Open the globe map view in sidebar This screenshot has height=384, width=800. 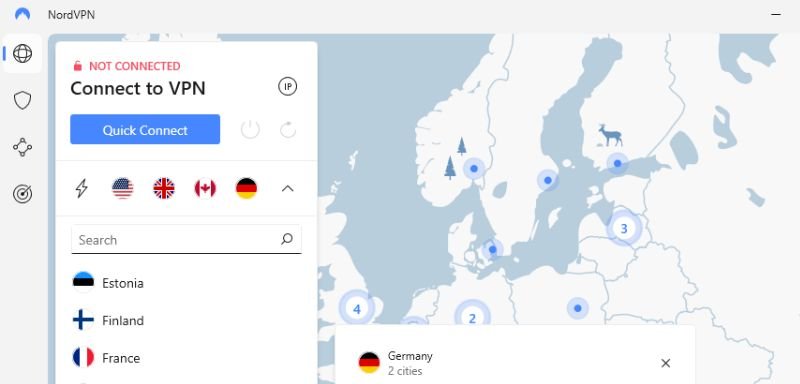tap(22, 54)
